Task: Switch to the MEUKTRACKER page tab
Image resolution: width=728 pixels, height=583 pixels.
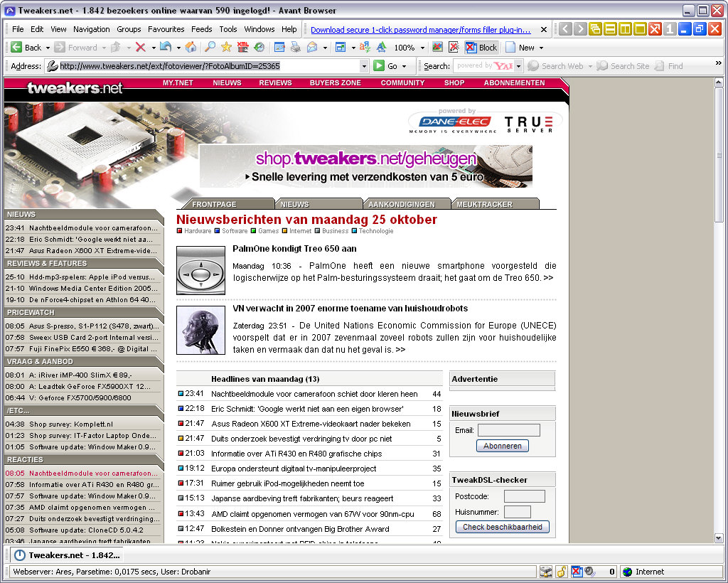Action: coord(495,204)
